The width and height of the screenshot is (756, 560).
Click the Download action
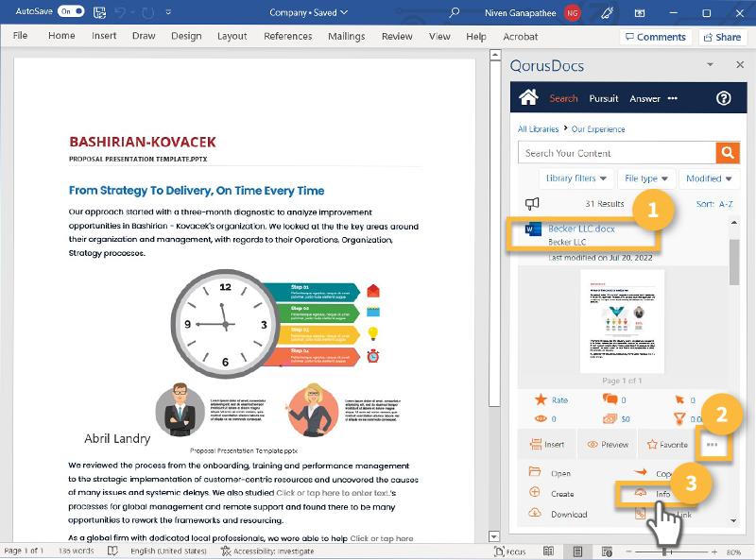(x=558, y=514)
